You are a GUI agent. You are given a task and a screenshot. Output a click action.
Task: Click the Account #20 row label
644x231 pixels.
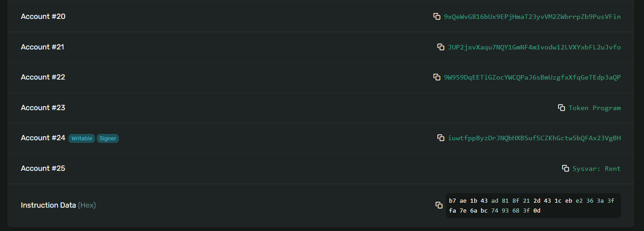tap(43, 17)
